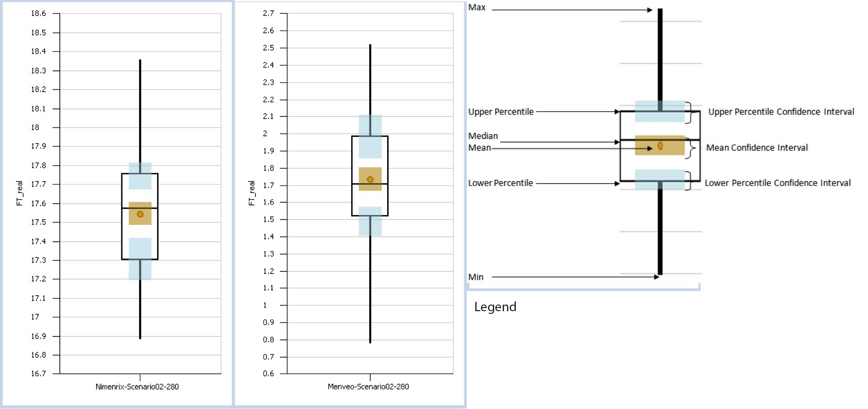Click the Menveo-Scenario02-280 axis label
This screenshot has height=409, width=868.
(368, 387)
